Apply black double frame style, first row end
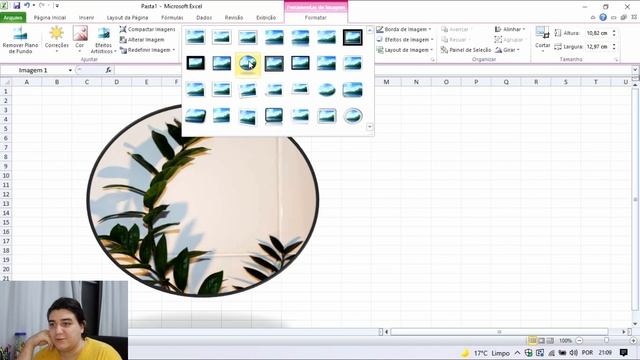The height and width of the screenshot is (360, 640). click(x=353, y=37)
